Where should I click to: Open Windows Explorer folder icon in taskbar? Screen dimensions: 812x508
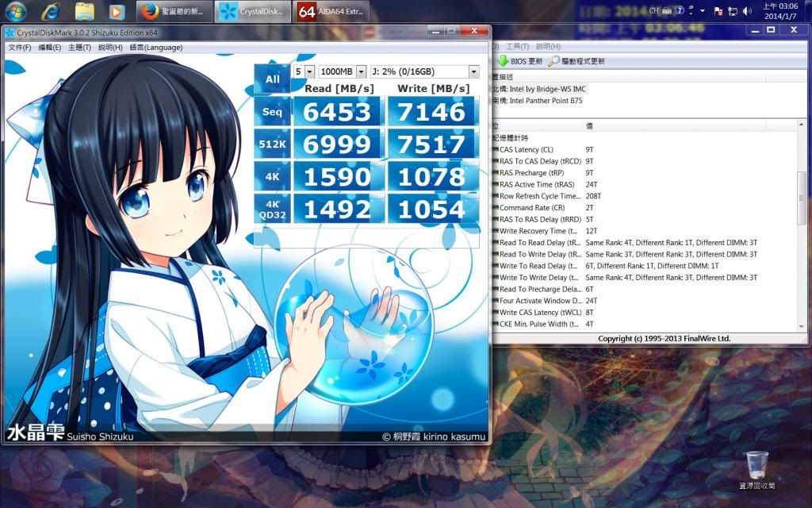(84, 11)
